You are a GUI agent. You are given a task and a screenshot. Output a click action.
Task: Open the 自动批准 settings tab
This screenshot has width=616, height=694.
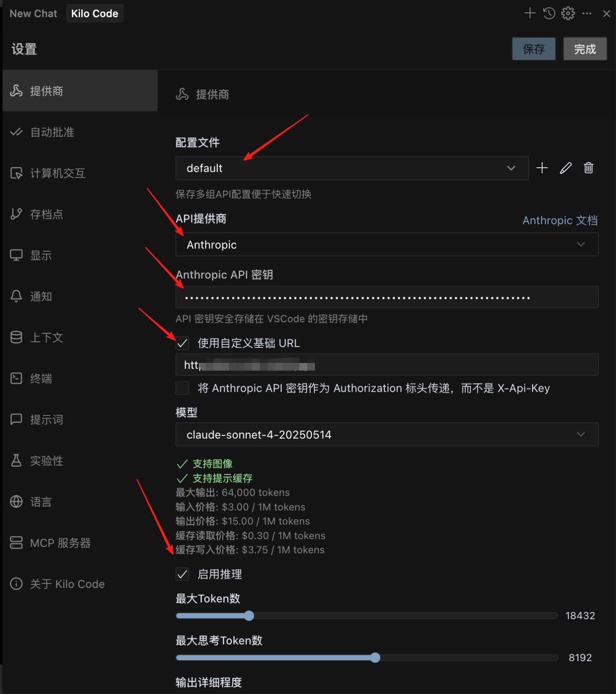[80, 132]
